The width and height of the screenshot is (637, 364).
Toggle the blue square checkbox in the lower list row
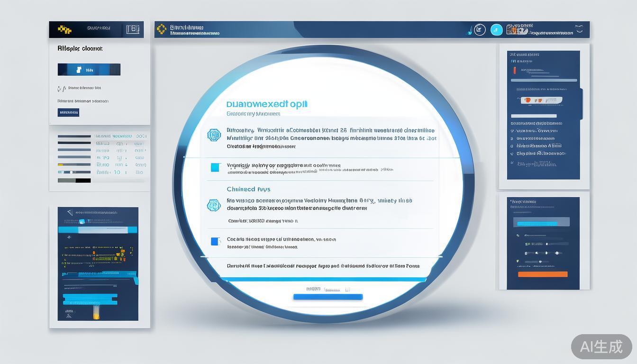pos(215,241)
